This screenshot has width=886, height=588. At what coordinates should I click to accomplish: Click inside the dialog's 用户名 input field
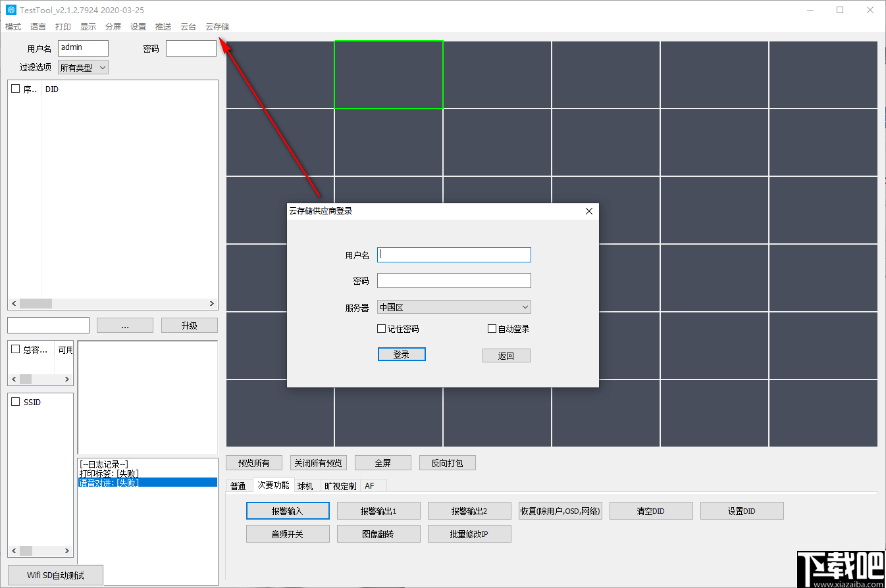pos(454,255)
